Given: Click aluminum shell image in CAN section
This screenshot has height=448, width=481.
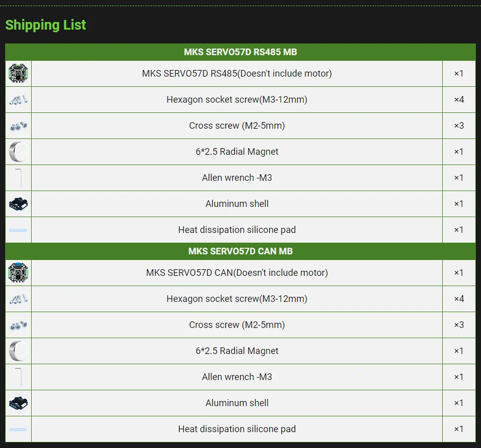Looking at the screenshot, I should coord(18,403).
